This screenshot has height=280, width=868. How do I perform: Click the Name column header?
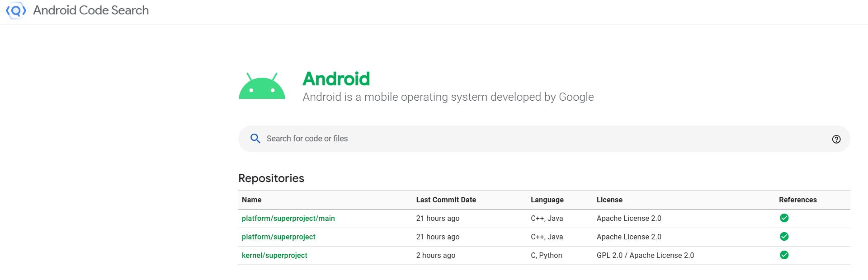(252, 200)
